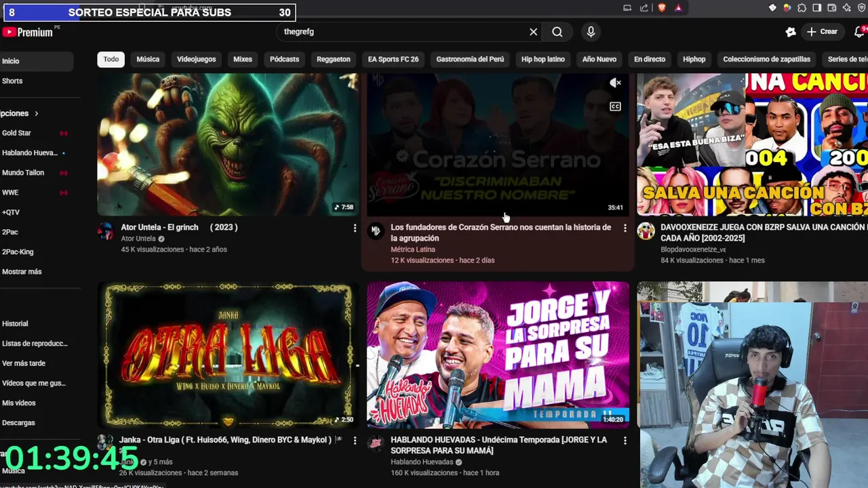Click Ator Untela channel avatar
This screenshot has height=488, width=868.
point(106,231)
